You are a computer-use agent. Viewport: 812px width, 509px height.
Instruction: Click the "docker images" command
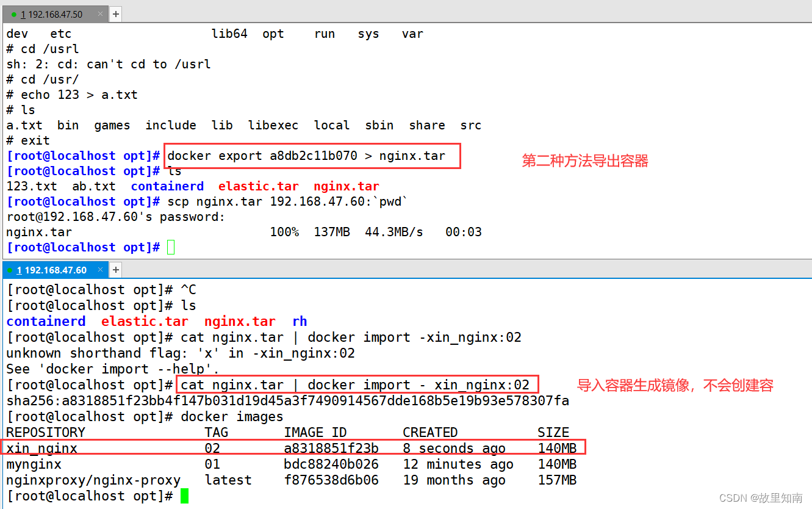pos(232,416)
